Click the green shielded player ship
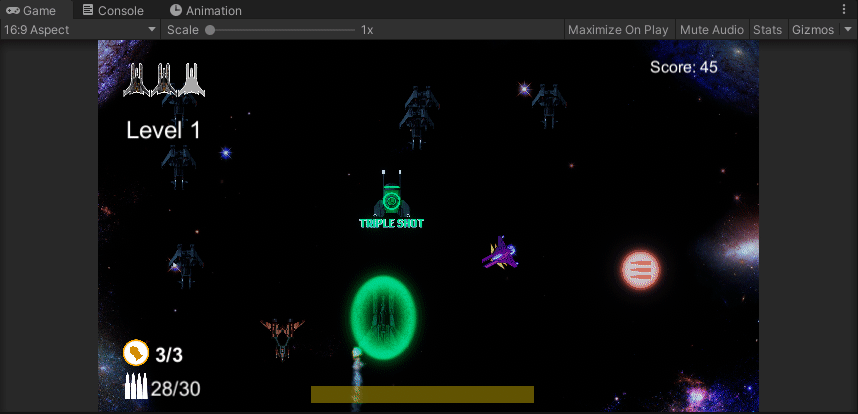 pos(384,317)
